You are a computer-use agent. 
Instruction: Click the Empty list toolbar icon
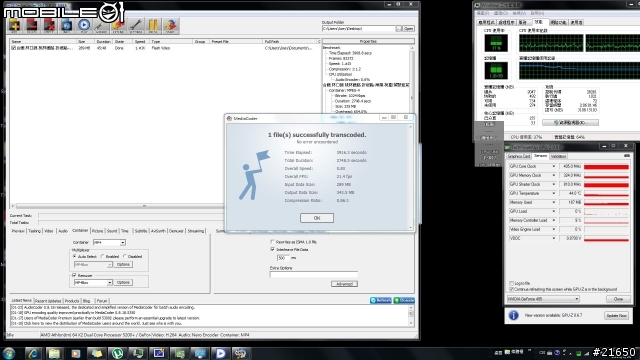tap(49, 25)
